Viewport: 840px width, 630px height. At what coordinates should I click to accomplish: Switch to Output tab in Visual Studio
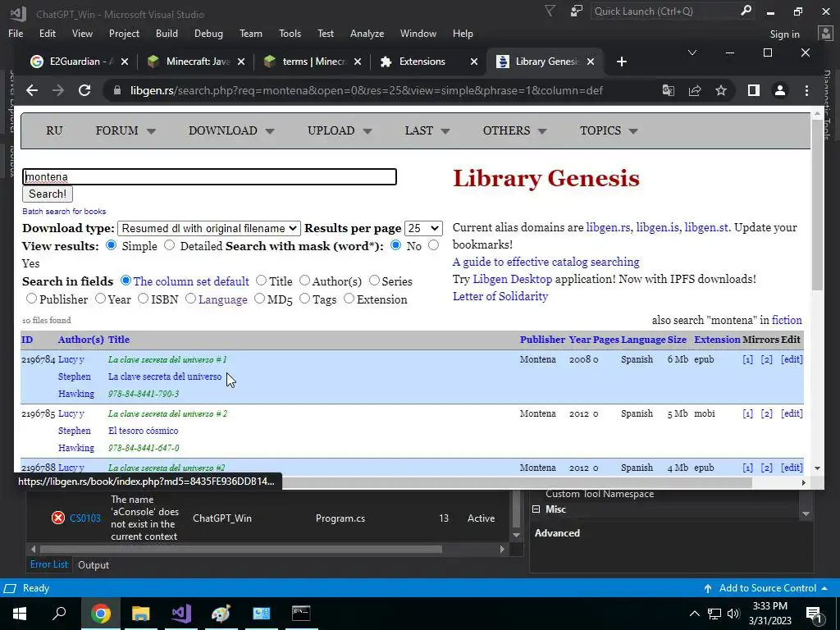(x=94, y=564)
